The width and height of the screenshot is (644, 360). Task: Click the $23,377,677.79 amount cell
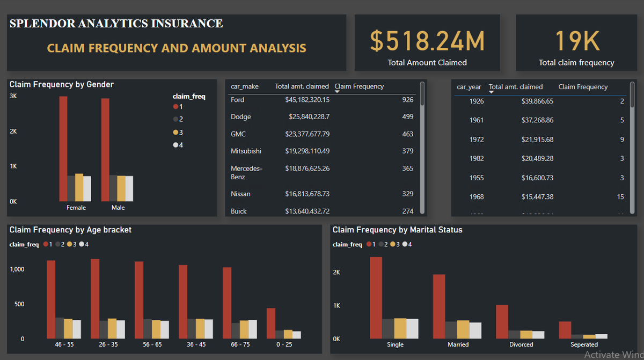click(x=307, y=134)
